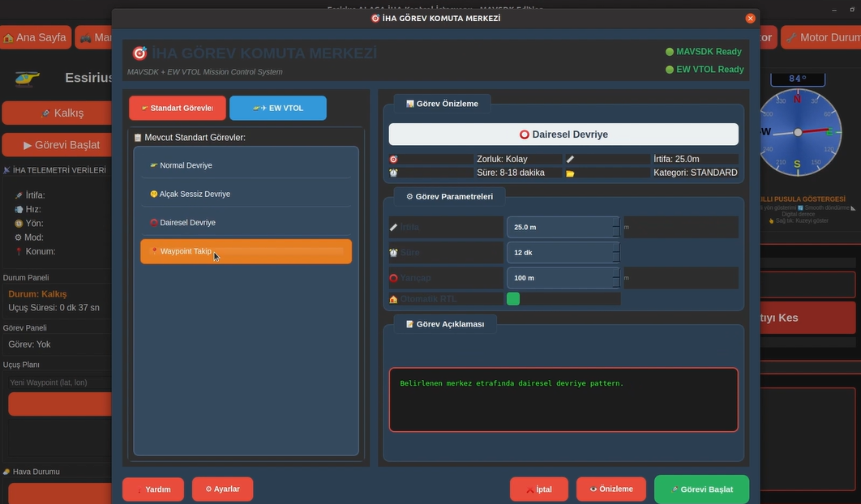The image size is (861, 504).
Task: Click the compass heading gauge
Action: click(x=798, y=131)
